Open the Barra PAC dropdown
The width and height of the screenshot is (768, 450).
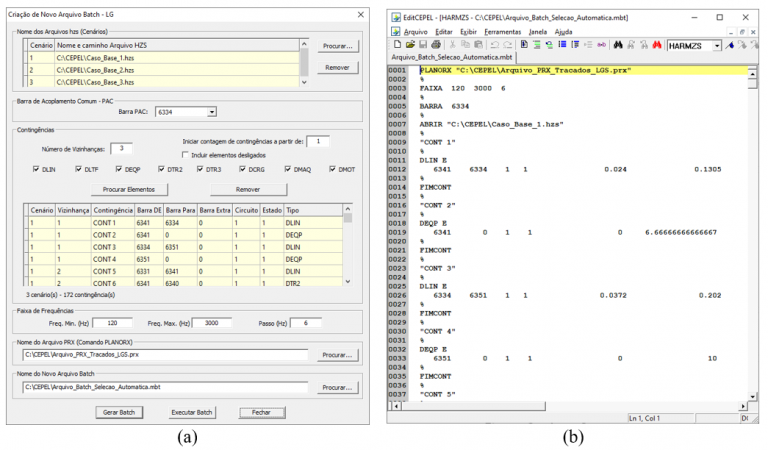click(x=212, y=113)
